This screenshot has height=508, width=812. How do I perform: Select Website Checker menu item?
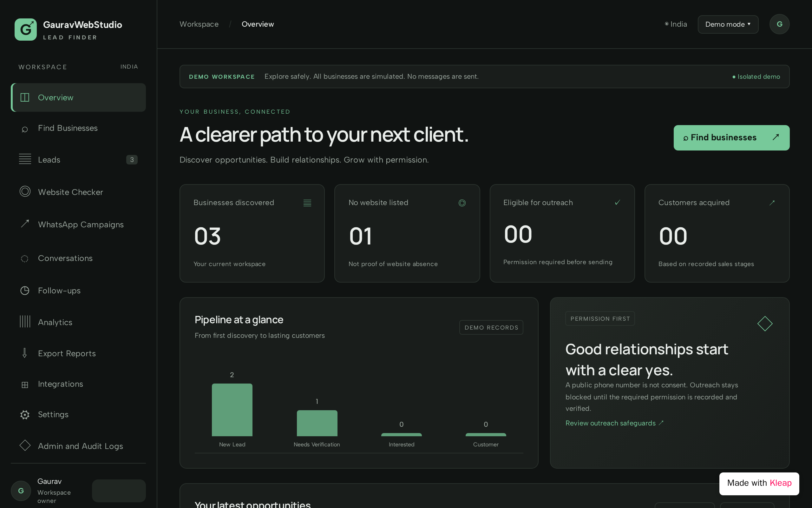pos(79,192)
